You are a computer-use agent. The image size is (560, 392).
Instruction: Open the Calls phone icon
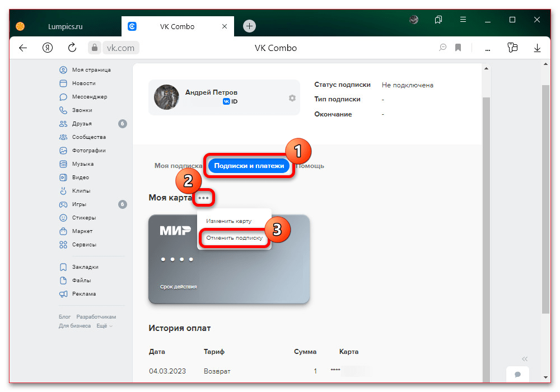click(63, 110)
